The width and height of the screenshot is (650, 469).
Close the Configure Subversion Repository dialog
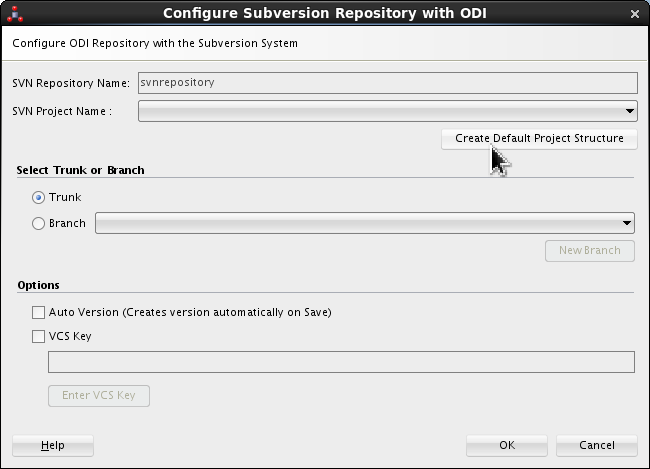pyautogui.click(x=635, y=14)
